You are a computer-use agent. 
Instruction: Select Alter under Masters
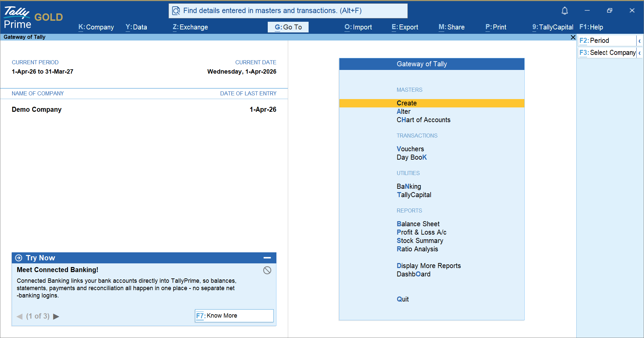pyautogui.click(x=403, y=111)
